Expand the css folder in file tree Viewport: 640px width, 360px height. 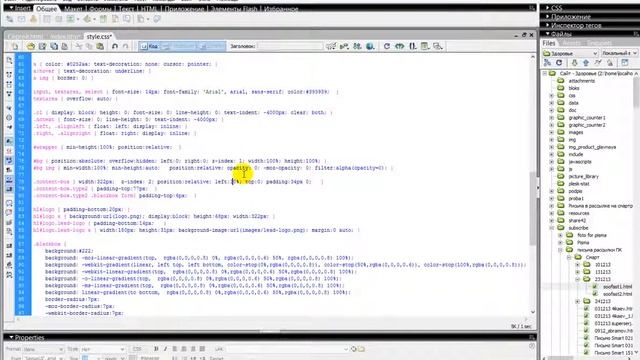(x=552, y=96)
